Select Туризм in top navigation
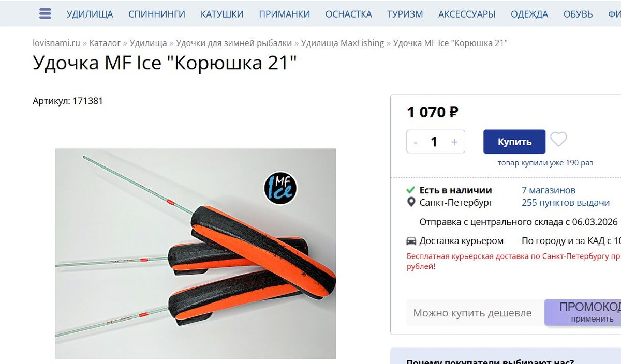This screenshot has height=364, width=621. (x=405, y=14)
